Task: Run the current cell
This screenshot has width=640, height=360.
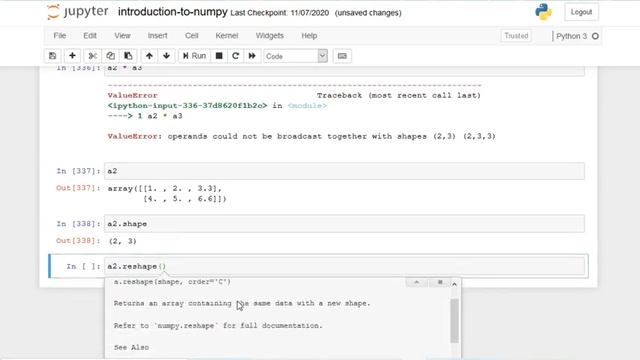Action: [194, 56]
